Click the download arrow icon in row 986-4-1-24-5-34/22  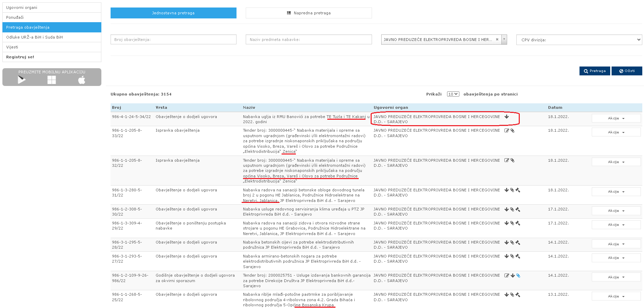[x=507, y=117]
